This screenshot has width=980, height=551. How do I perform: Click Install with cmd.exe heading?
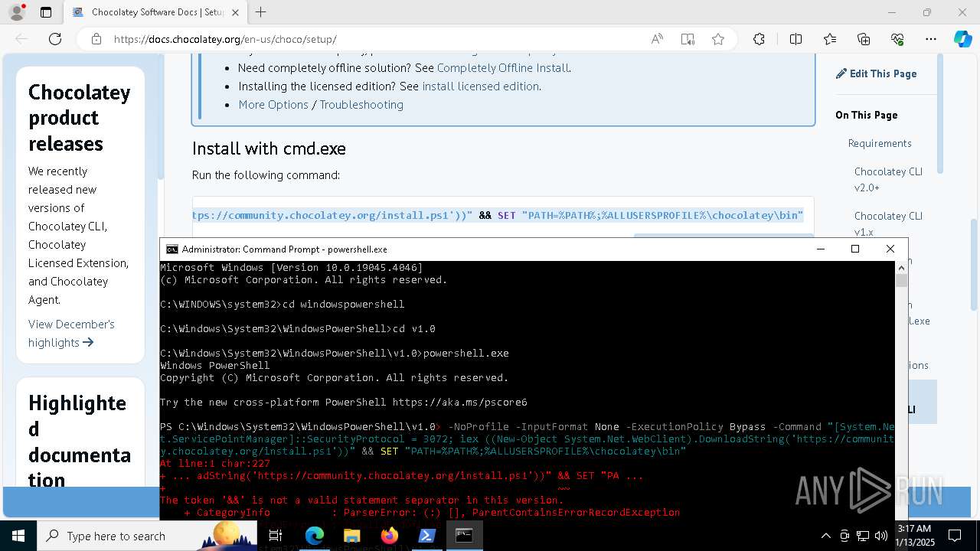coord(269,148)
